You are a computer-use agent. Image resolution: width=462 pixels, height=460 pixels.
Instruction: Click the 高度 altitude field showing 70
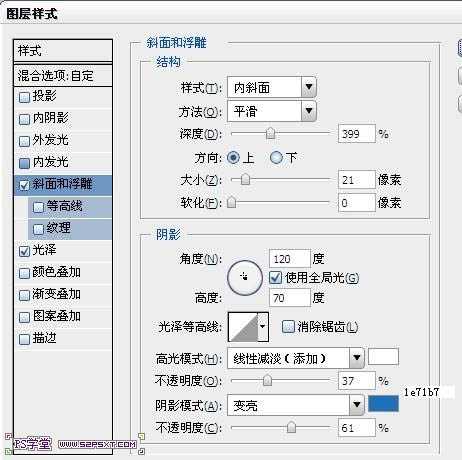pyautogui.click(x=290, y=298)
